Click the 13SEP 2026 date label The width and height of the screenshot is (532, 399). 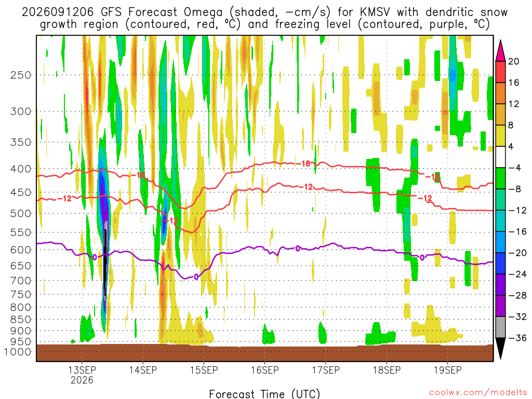click(82, 375)
